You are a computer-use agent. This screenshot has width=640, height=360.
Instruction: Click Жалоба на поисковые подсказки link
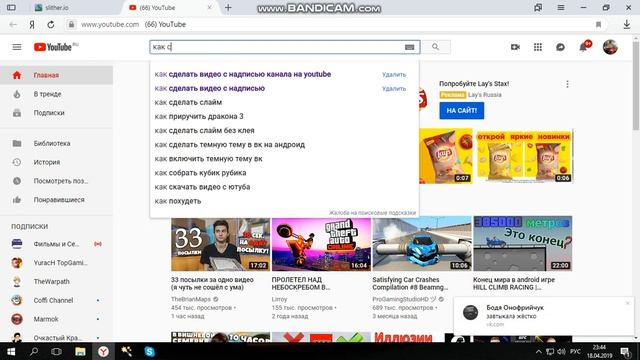(372, 213)
